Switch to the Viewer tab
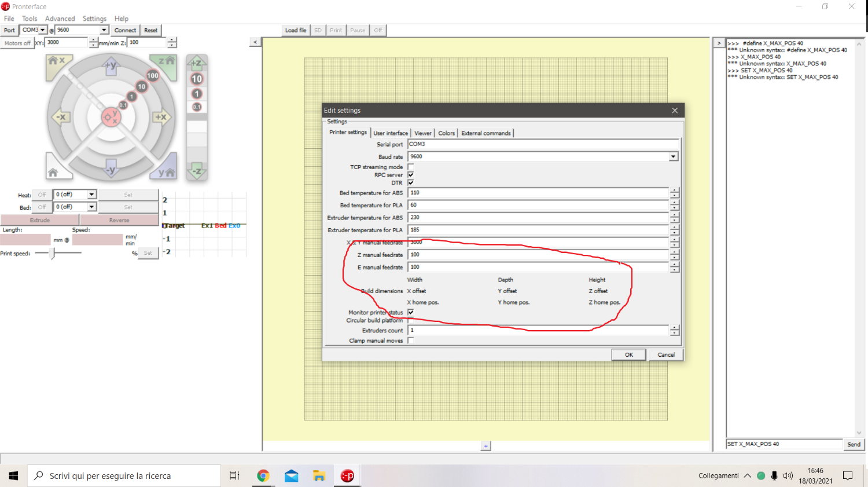Image resolution: width=868 pixels, height=487 pixels. point(423,133)
